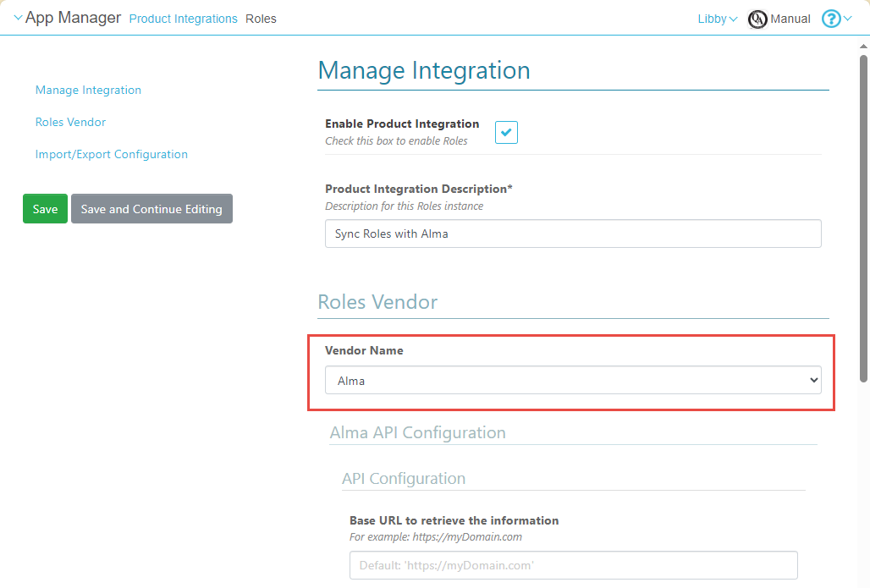Click the help question mark icon

point(831,19)
